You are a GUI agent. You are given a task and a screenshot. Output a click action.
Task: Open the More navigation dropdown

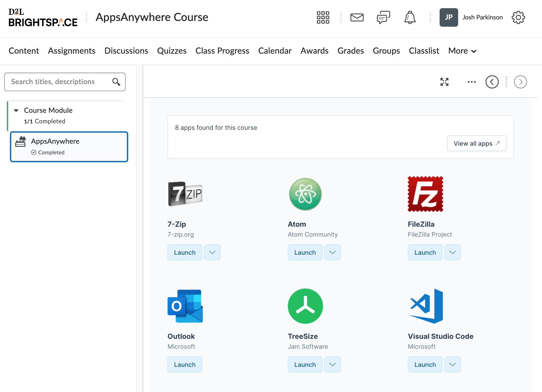pyautogui.click(x=462, y=51)
